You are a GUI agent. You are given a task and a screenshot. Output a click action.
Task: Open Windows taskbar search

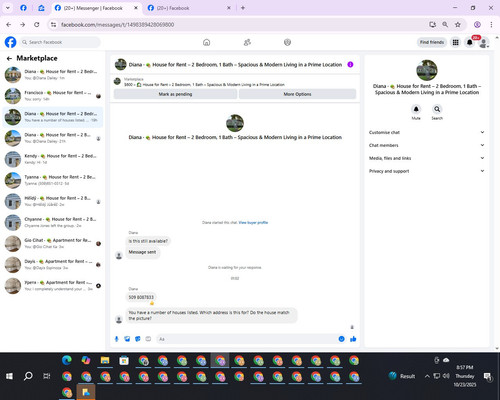(x=28, y=376)
